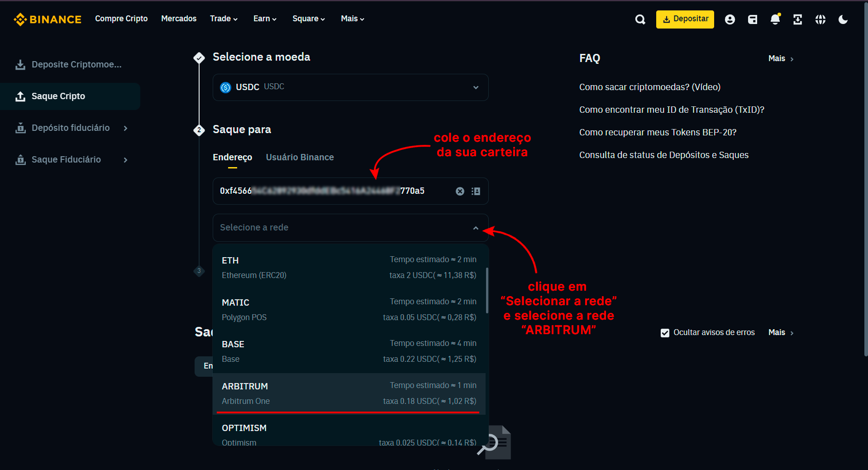Select Saque Cripto in sidebar

pyautogui.click(x=70, y=96)
